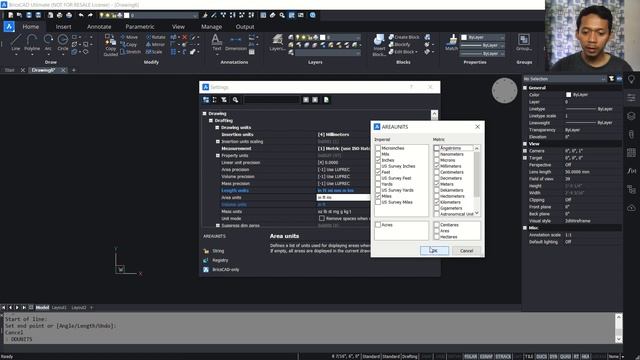Viewport: 640px width, 360px height.
Task: Expand the Suppress dim zeros node
Action: pyautogui.click(x=218, y=225)
